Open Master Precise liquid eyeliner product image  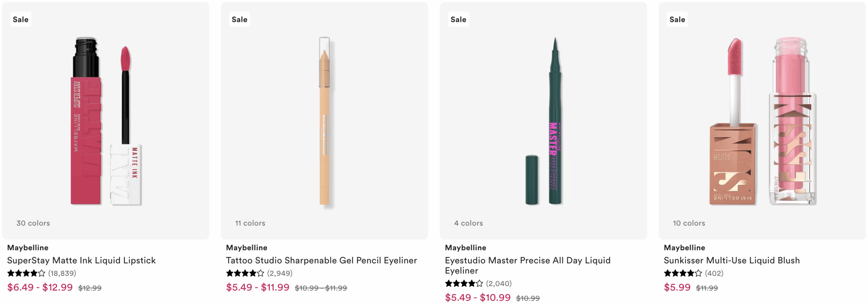(543, 121)
